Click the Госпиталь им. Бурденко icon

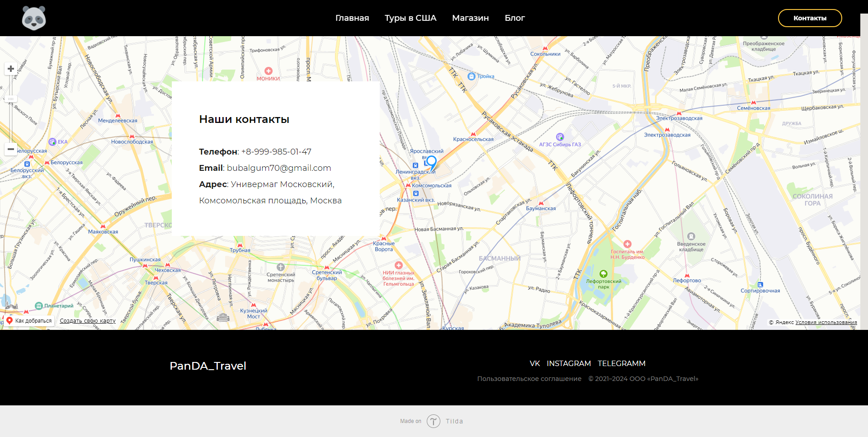pyautogui.click(x=627, y=244)
